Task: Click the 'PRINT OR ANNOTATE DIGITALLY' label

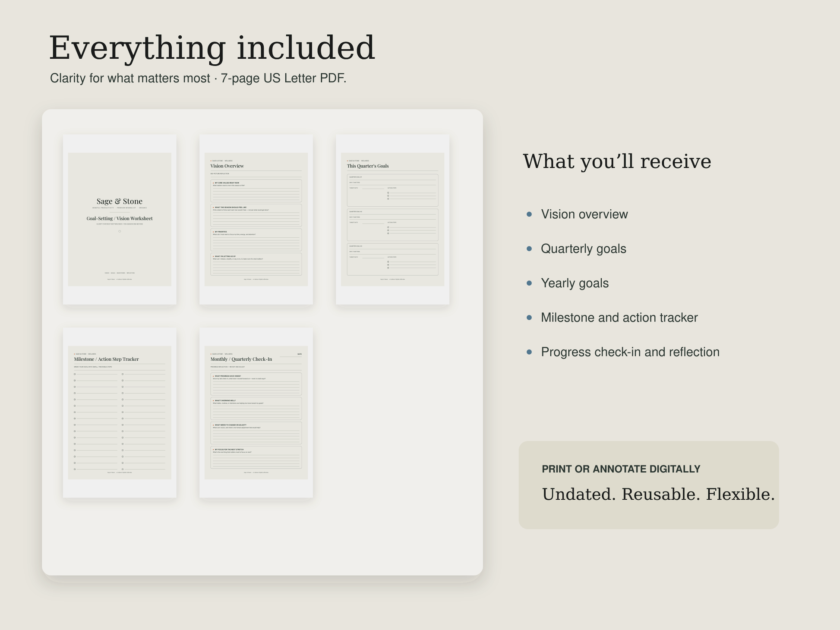Action: (621, 469)
